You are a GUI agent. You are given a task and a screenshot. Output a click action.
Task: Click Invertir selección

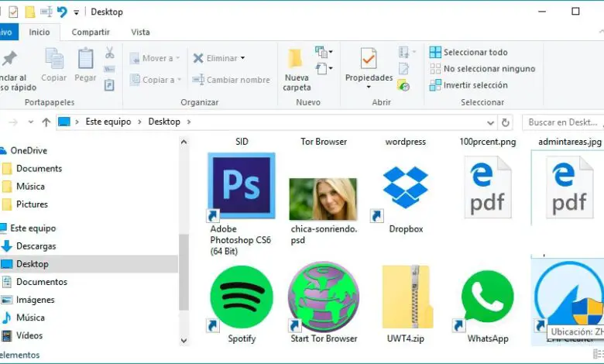(468, 85)
